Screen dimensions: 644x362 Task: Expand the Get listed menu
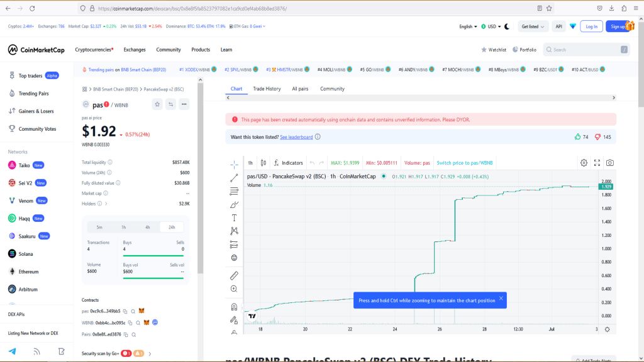[x=531, y=26]
